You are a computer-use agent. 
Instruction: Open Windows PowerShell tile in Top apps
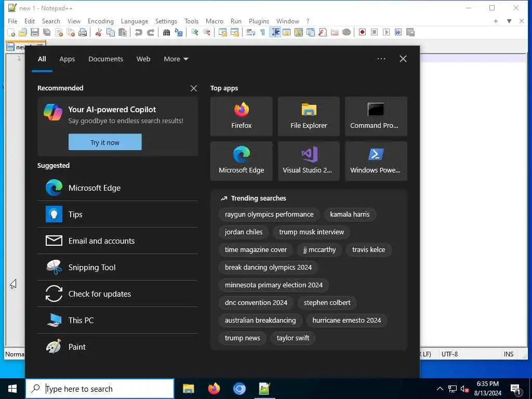tap(376, 161)
